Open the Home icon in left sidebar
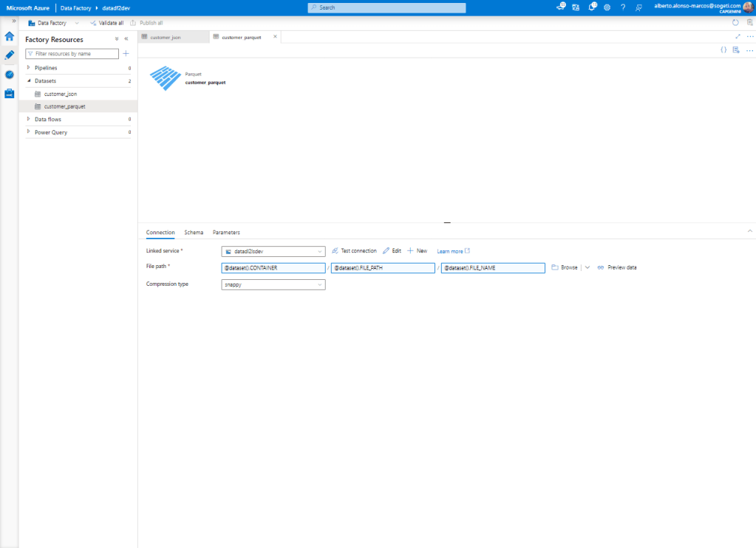This screenshot has height=548, width=756. coord(10,35)
